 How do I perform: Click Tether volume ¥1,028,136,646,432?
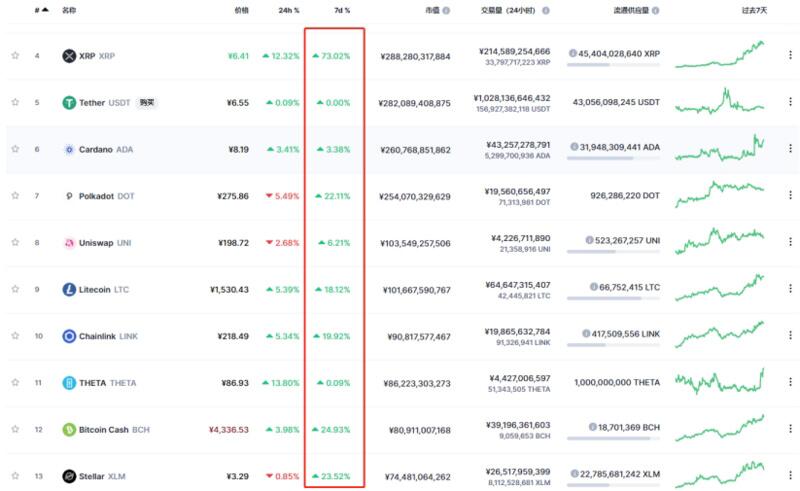(512, 98)
